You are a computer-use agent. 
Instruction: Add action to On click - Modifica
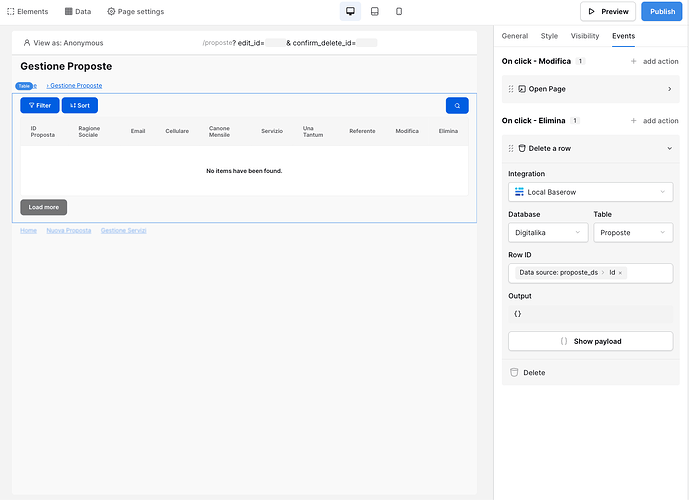pyautogui.click(x=654, y=62)
